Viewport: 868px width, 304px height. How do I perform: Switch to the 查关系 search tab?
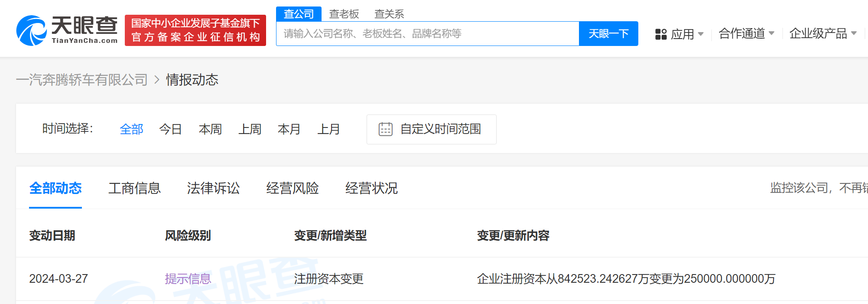tap(389, 14)
